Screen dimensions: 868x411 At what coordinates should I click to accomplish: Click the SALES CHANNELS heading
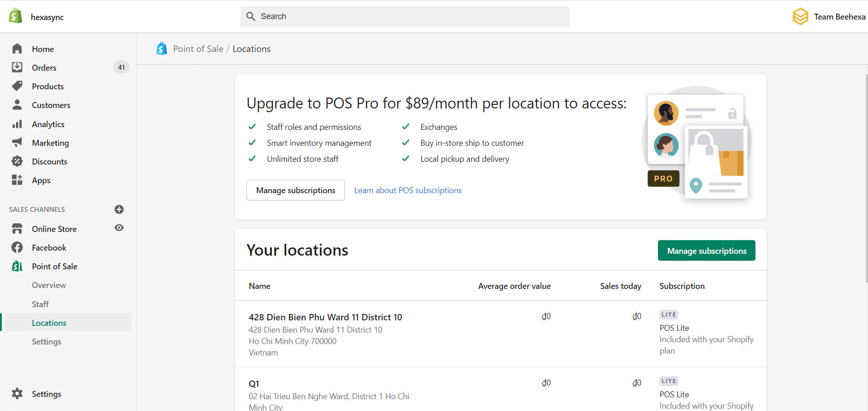tap(37, 209)
